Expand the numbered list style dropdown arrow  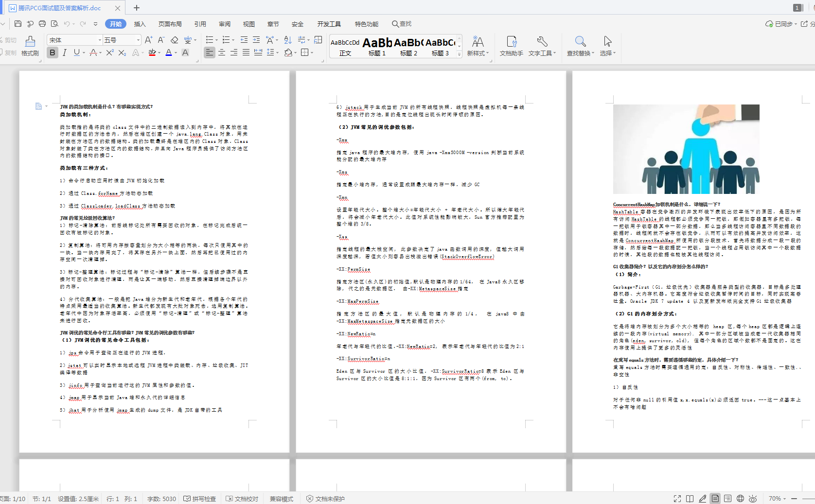[233, 40]
